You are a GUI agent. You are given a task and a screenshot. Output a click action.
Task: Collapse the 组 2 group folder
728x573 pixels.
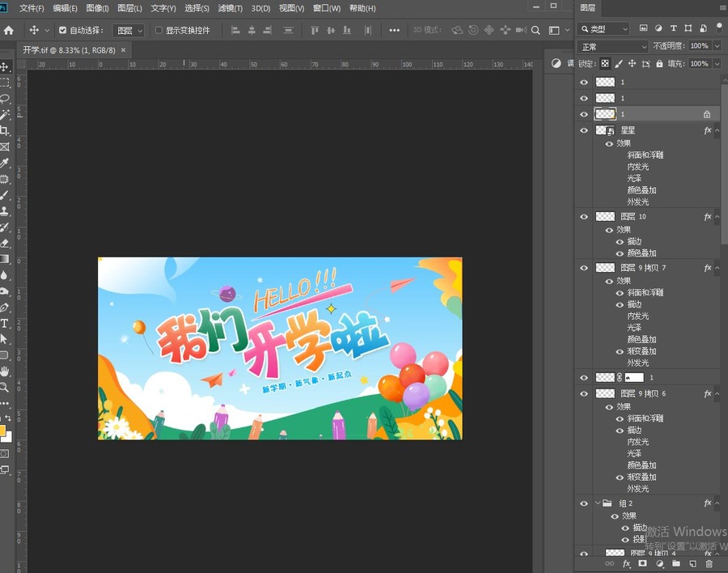pos(598,503)
